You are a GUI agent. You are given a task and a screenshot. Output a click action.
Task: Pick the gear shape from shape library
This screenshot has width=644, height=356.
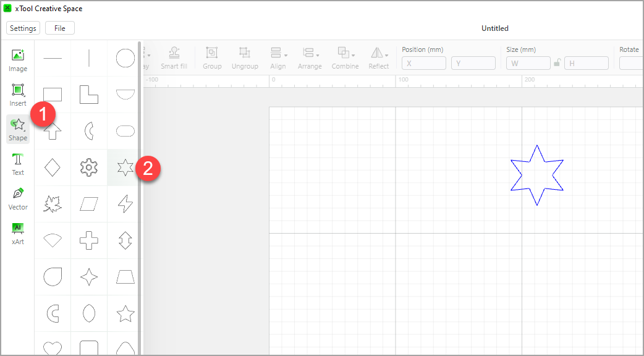pyautogui.click(x=89, y=167)
